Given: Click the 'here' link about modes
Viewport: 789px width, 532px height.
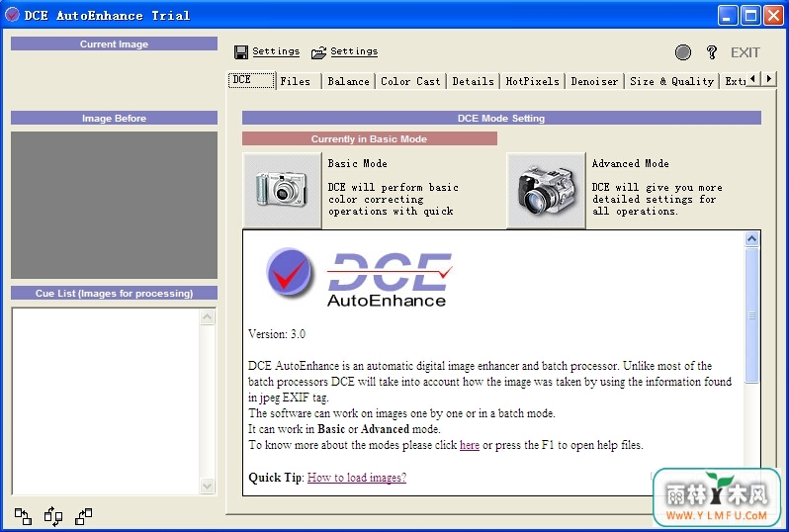Looking at the screenshot, I should tap(470, 445).
